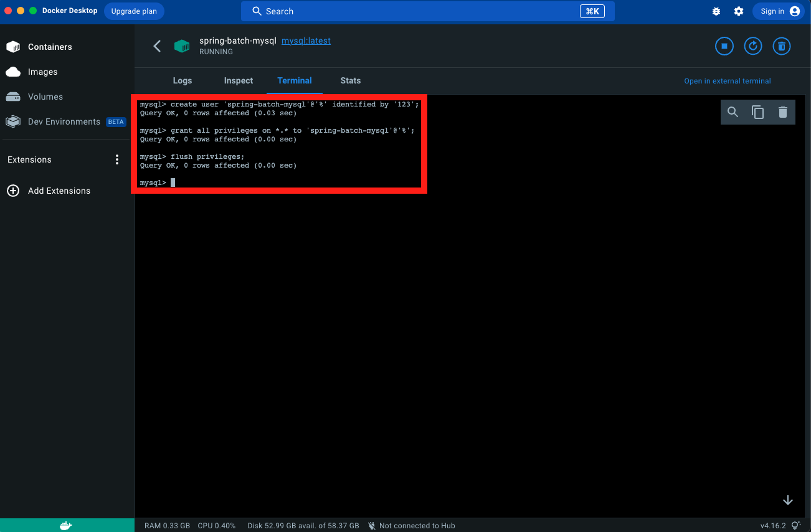Click the Extensions heading

click(x=29, y=159)
